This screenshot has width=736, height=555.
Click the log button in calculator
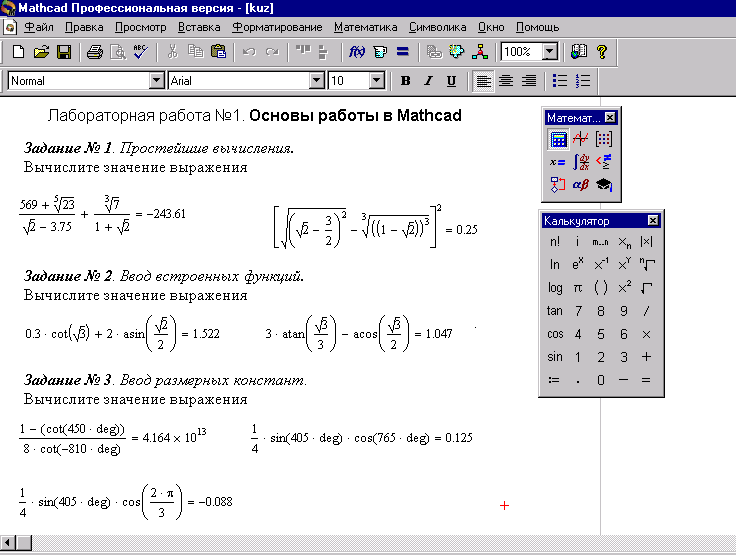(x=555, y=288)
